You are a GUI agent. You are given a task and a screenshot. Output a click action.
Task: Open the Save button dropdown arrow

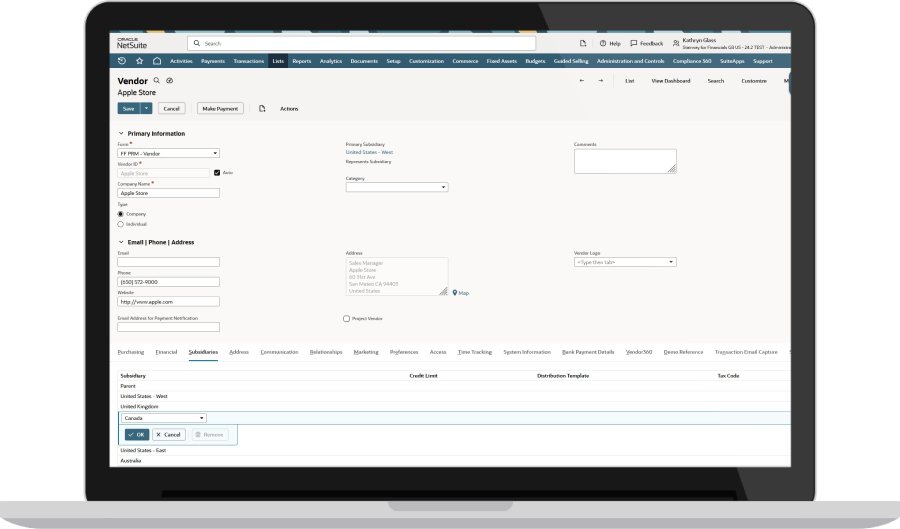pyautogui.click(x=146, y=108)
